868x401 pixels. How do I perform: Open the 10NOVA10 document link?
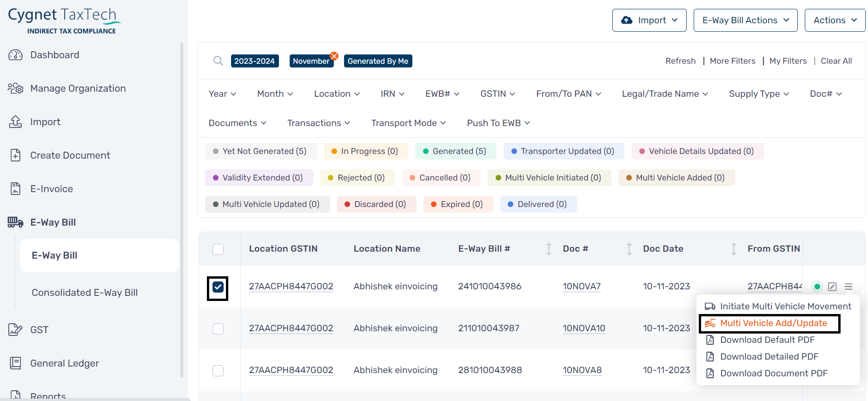584,328
